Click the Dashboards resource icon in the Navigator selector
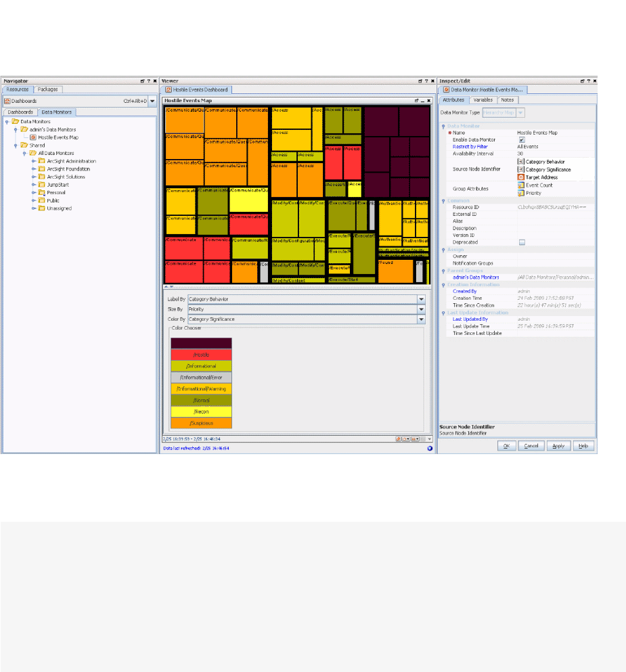Image resolution: width=626 pixels, height=672 pixels. (x=7, y=101)
